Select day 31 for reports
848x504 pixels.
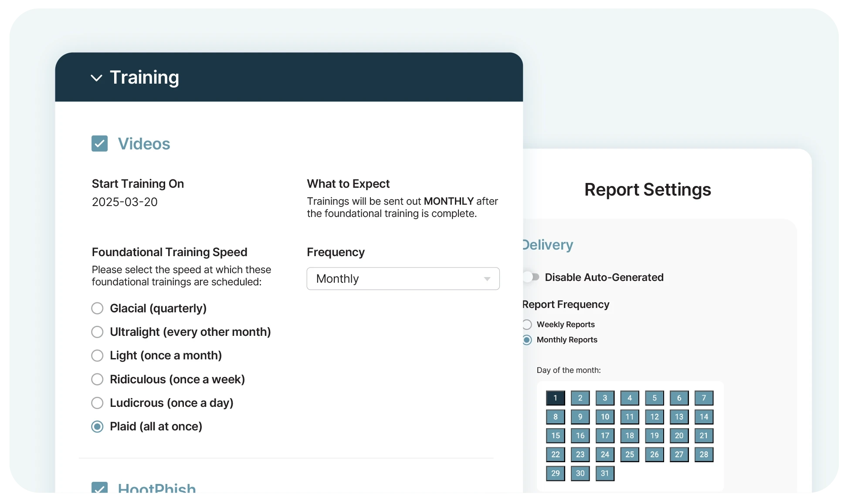click(605, 474)
